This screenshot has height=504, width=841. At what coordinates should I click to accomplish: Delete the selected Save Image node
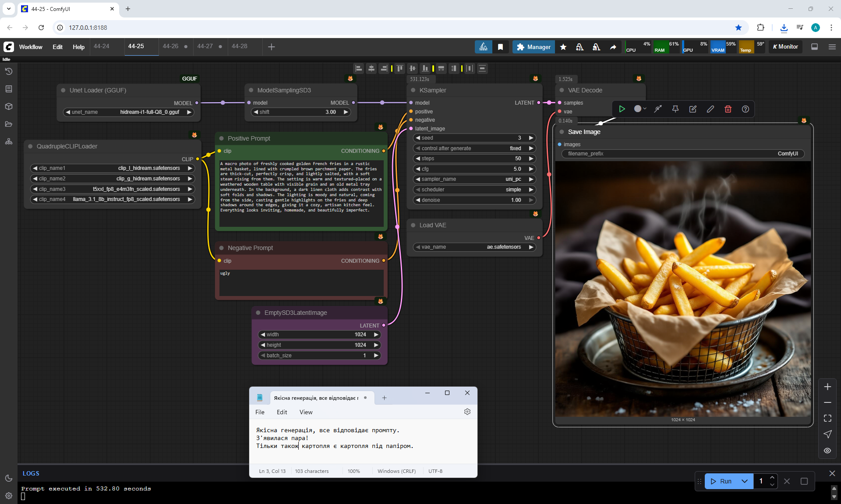(728, 109)
